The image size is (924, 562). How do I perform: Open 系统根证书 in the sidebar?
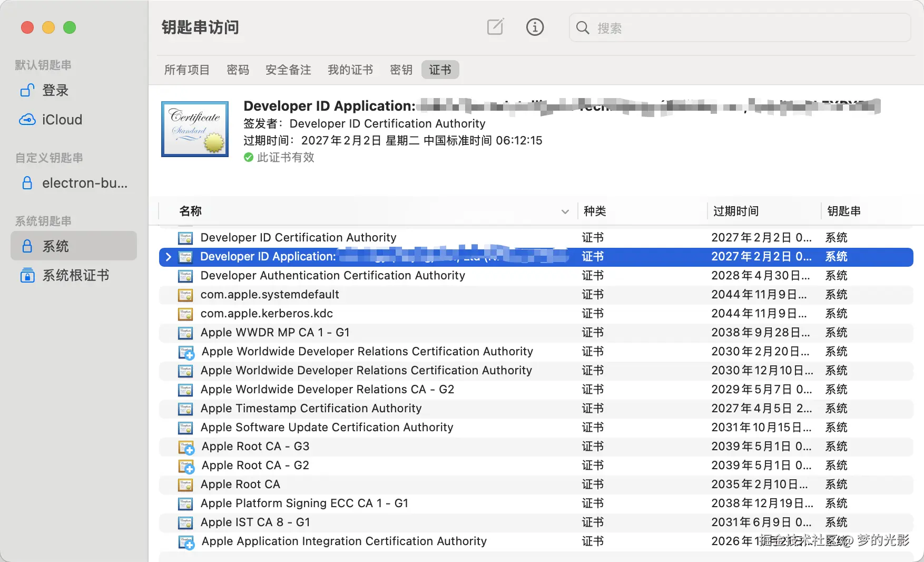[74, 275]
